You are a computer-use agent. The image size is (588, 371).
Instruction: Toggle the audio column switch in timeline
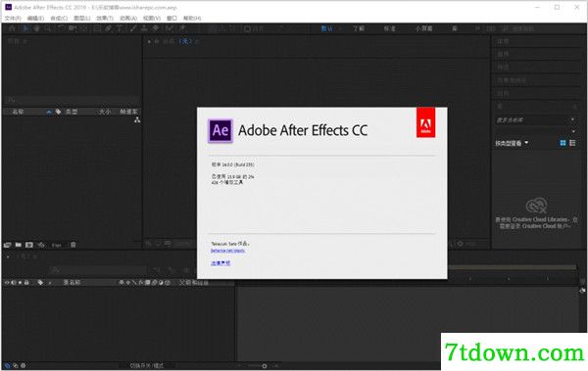click(14, 282)
